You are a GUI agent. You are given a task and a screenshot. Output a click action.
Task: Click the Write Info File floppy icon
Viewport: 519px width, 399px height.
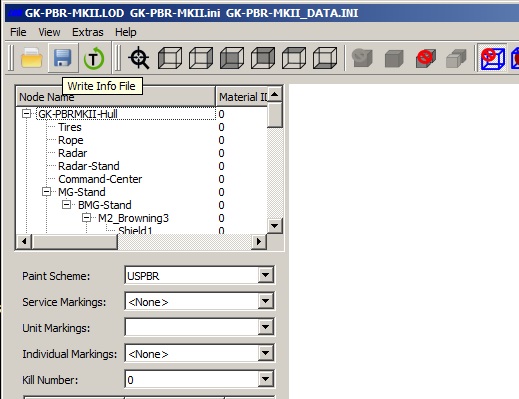point(63,58)
